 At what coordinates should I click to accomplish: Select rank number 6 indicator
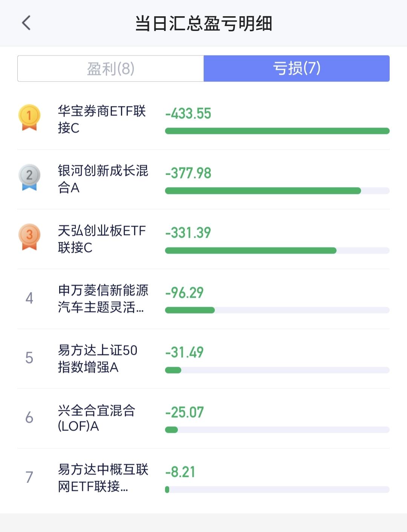(29, 418)
